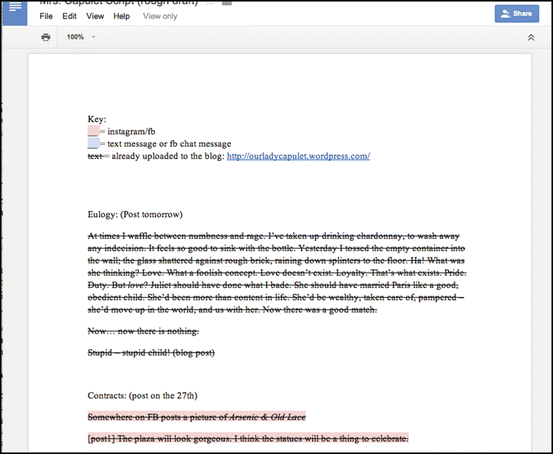553x454 pixels.
Task: Open the zoom 100% dropdown
Action: pyautogui.click(x=81, y=37)
